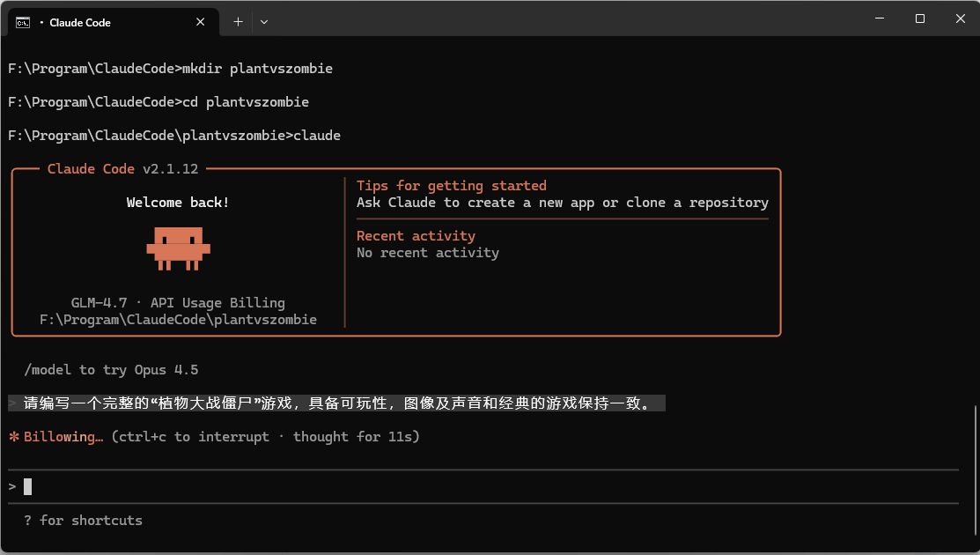The height and width of the screenshot is (555, 980).
Task: Minimize the terminal window
Action: tap(880, 18)
